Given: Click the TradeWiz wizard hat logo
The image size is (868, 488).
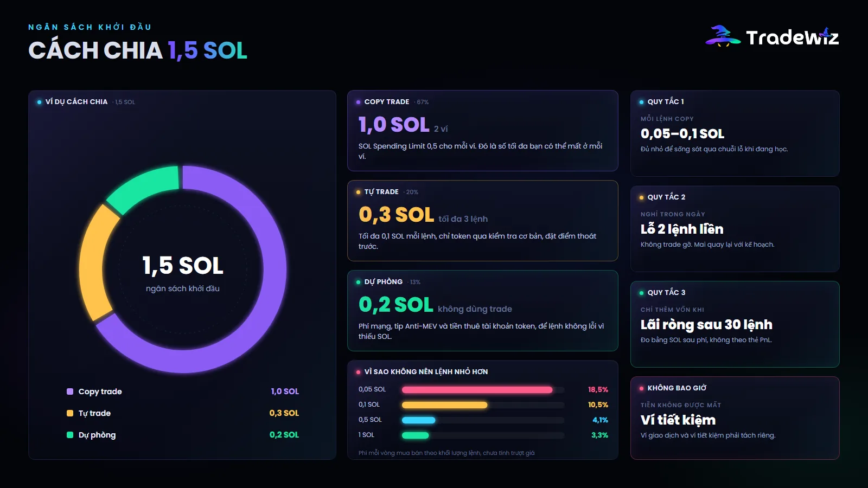Looking at the screenshot, I should 723,36.
